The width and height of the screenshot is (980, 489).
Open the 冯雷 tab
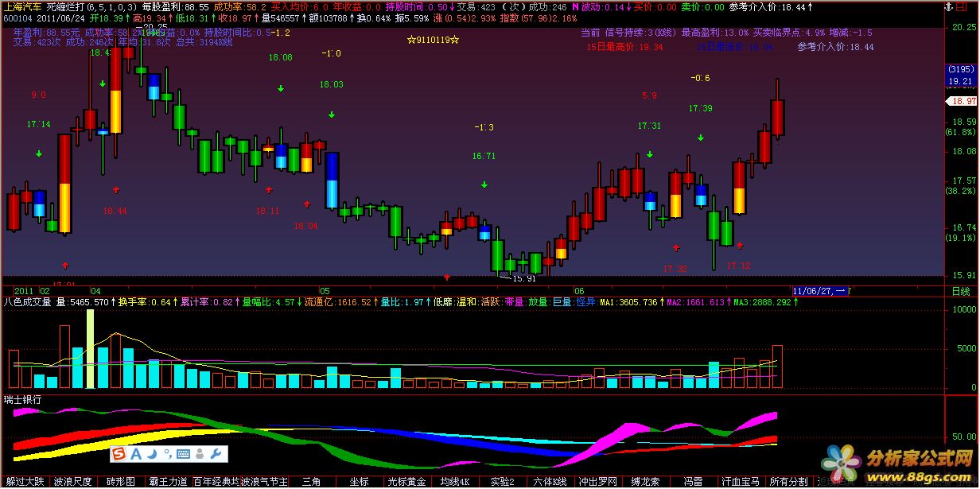[693, 482]
